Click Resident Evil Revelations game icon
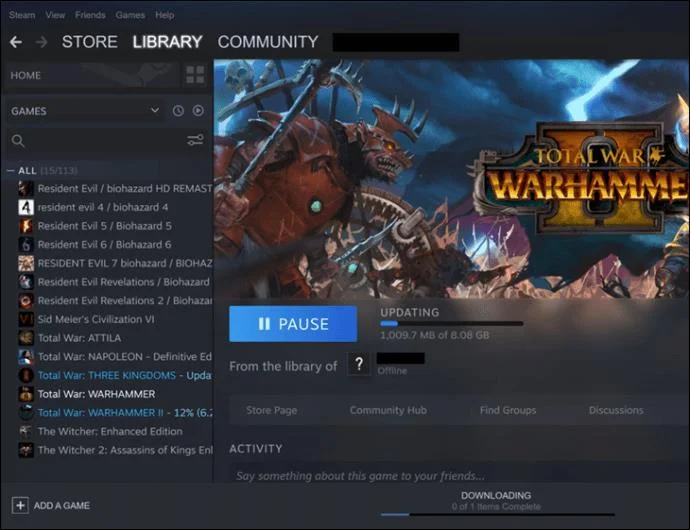690x530 pixels. (26, 282)
